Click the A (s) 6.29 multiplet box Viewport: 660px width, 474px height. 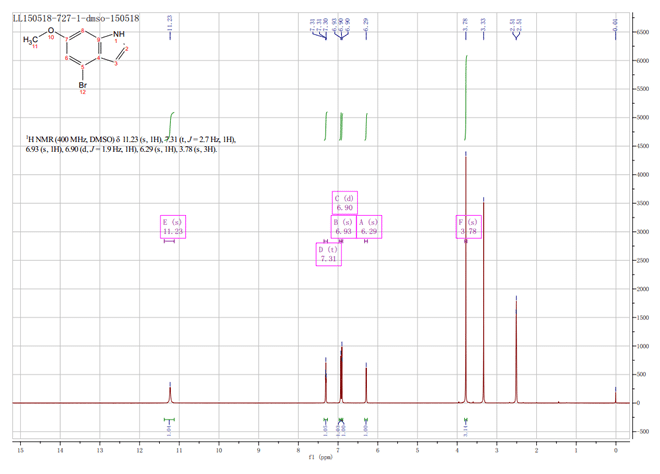[369, 227]
